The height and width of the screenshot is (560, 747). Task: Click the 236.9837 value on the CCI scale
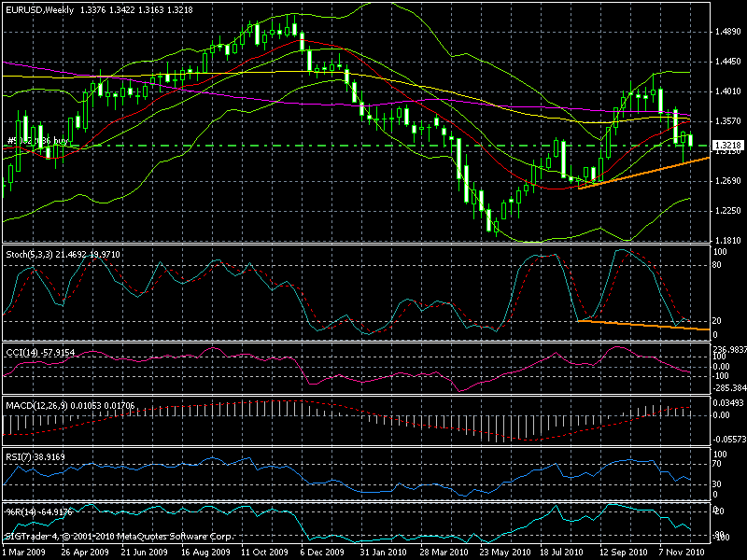729,349
